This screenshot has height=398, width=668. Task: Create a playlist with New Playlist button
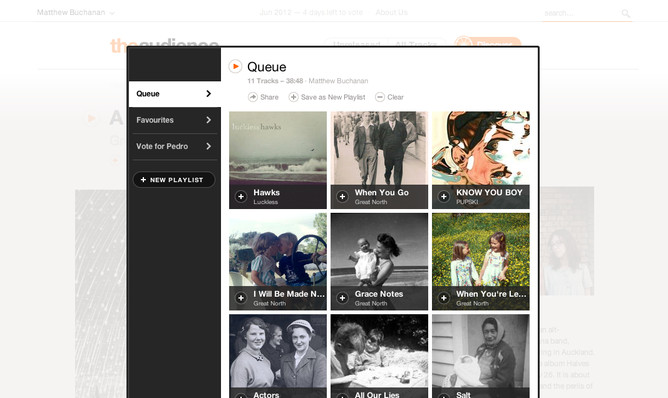(x=174, y=180)
